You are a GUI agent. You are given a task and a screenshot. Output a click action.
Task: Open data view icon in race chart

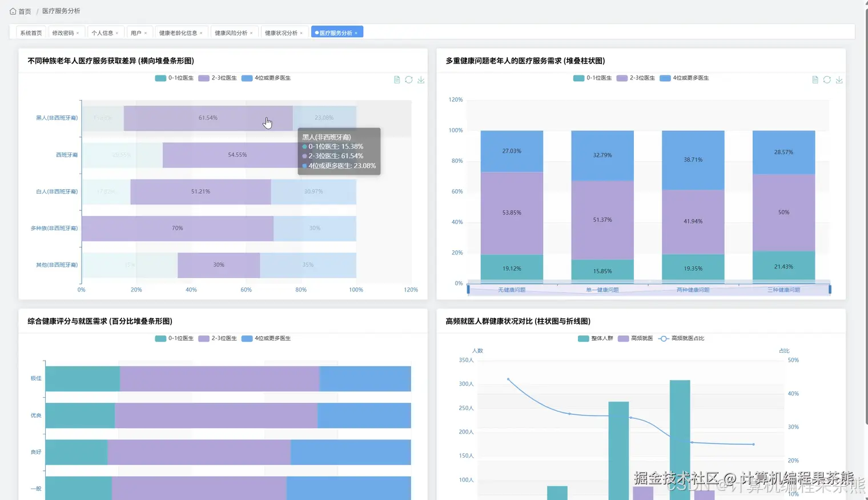coord(397,80)
